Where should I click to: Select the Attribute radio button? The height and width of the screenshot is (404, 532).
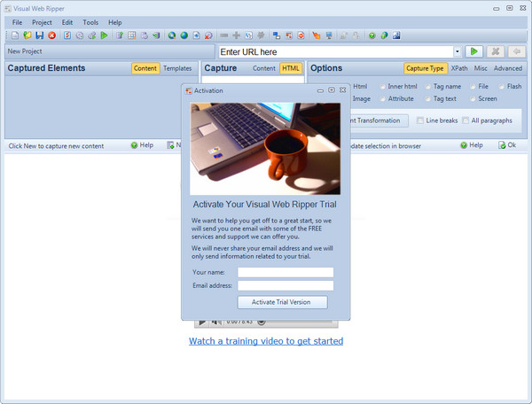[383, 99]
